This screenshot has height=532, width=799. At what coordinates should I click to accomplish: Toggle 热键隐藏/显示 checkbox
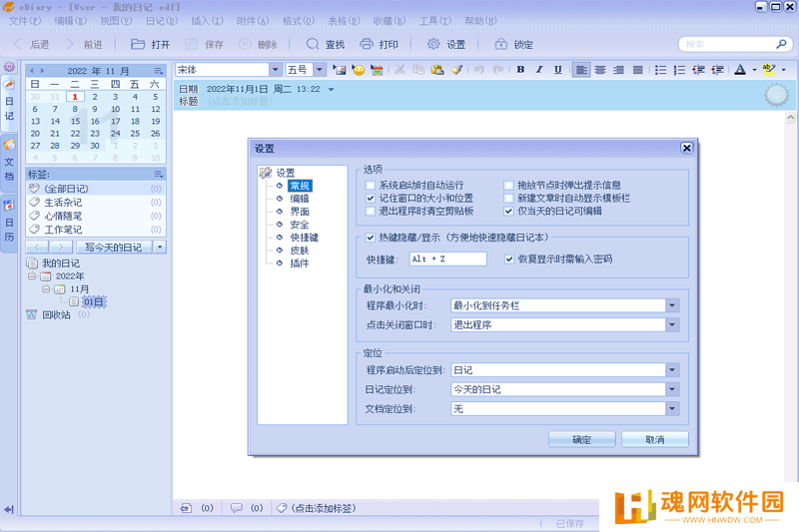click(x=371, y=238)
